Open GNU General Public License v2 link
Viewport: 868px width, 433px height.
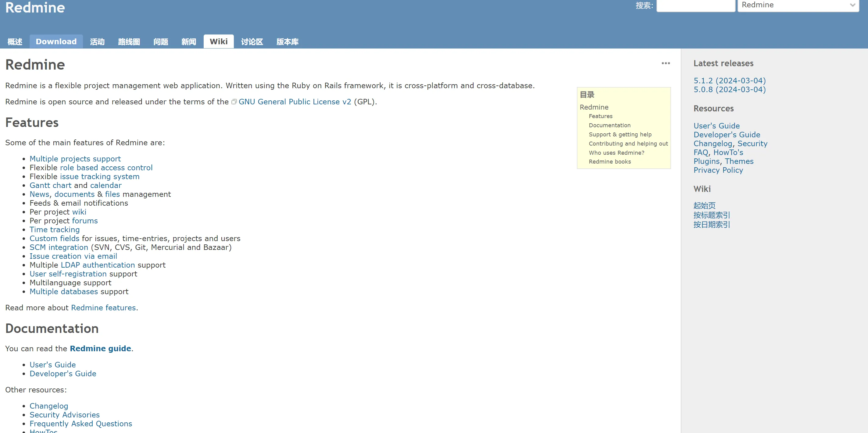click(295, 102)
